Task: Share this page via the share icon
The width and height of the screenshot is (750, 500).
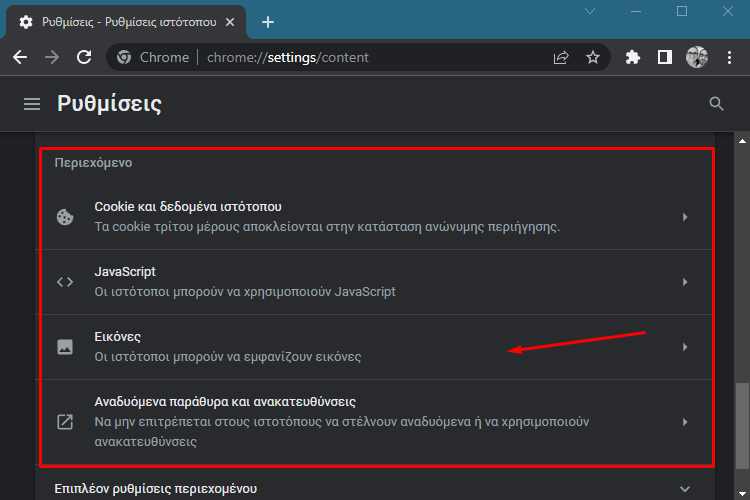Action: coord(561,57)
